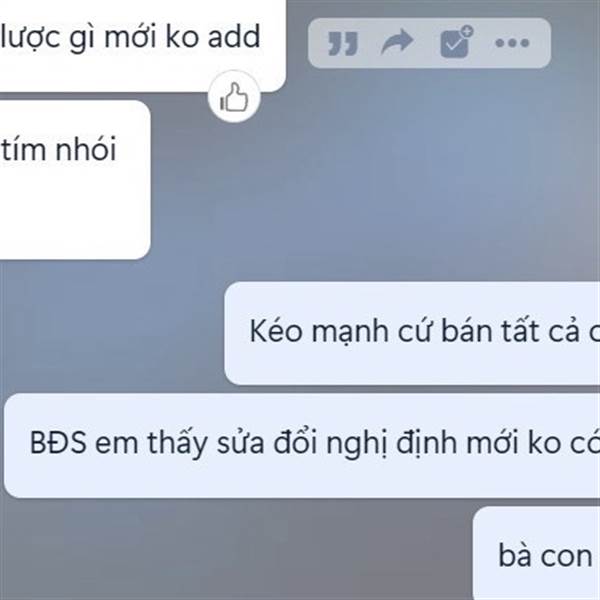The image size is (600, 600).
Task: Click the word "thấy" in the message
Action: click(x=178, y=442)
